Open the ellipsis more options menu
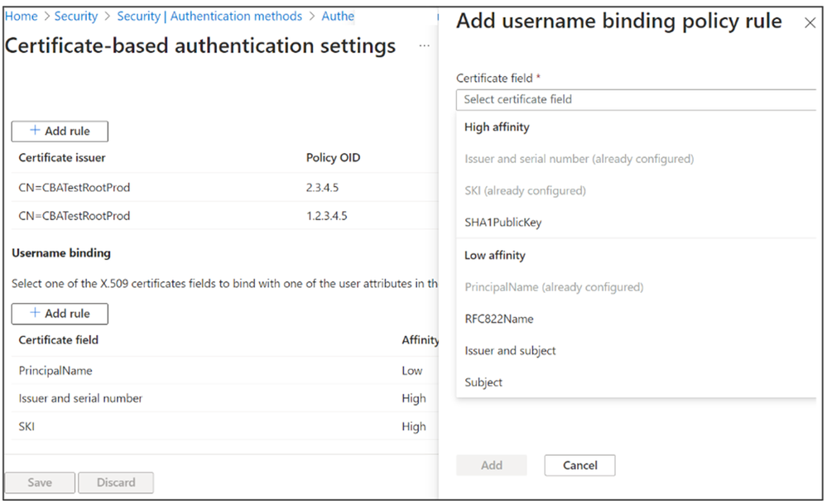This screenshot has height=504, width=827. tap(424, 46)
